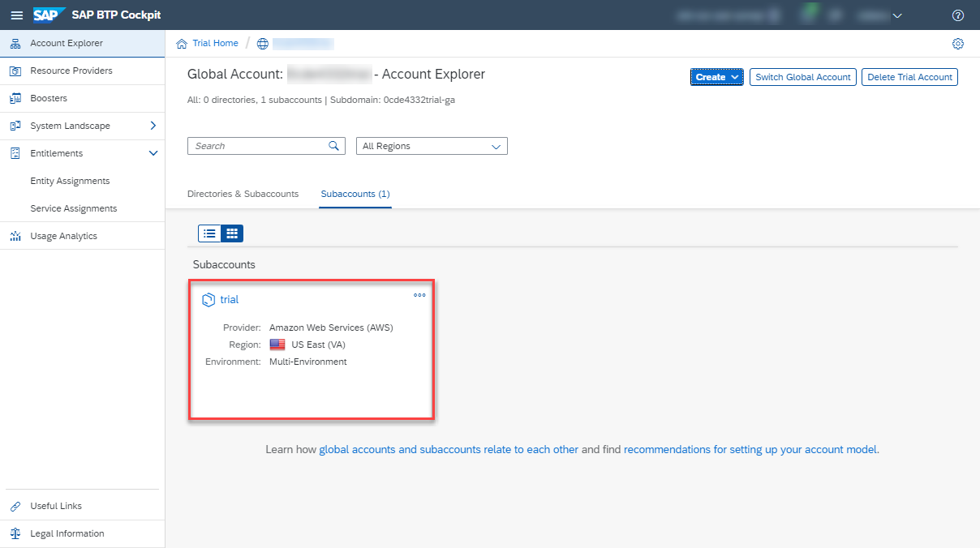Switch to list view
The image size is (980, 548).
pyautogui.click(x=209, y=233)
